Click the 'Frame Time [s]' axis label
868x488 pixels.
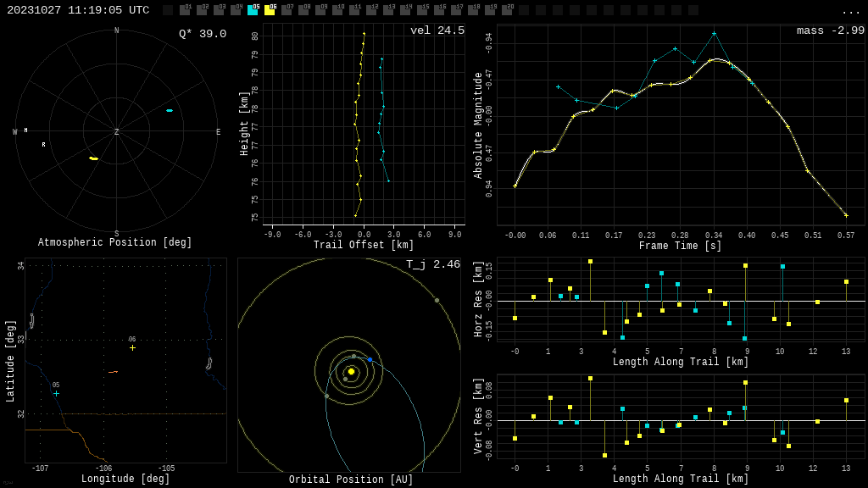(681, 246)
